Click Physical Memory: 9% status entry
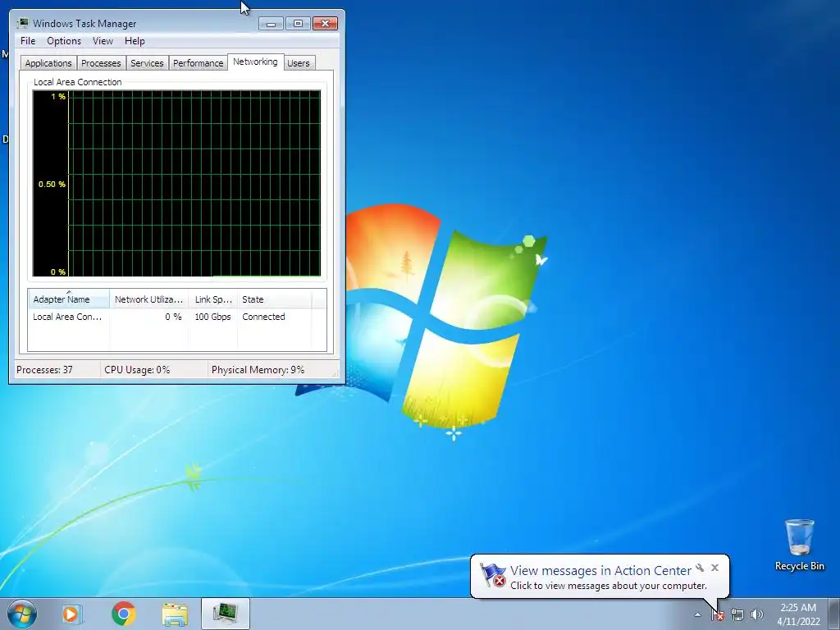 point(258,370)
